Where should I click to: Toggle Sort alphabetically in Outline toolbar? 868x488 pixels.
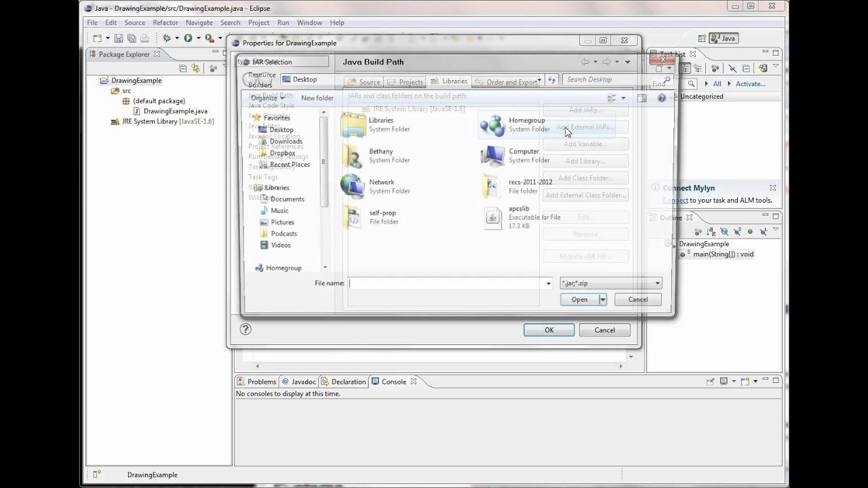coord(711,232)
